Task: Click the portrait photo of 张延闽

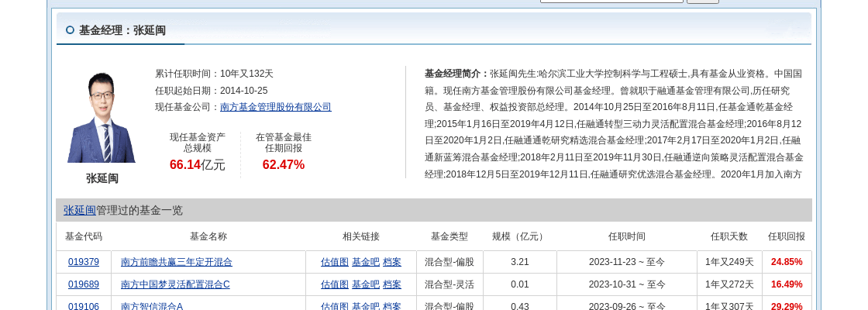Action: pos(102,117)
